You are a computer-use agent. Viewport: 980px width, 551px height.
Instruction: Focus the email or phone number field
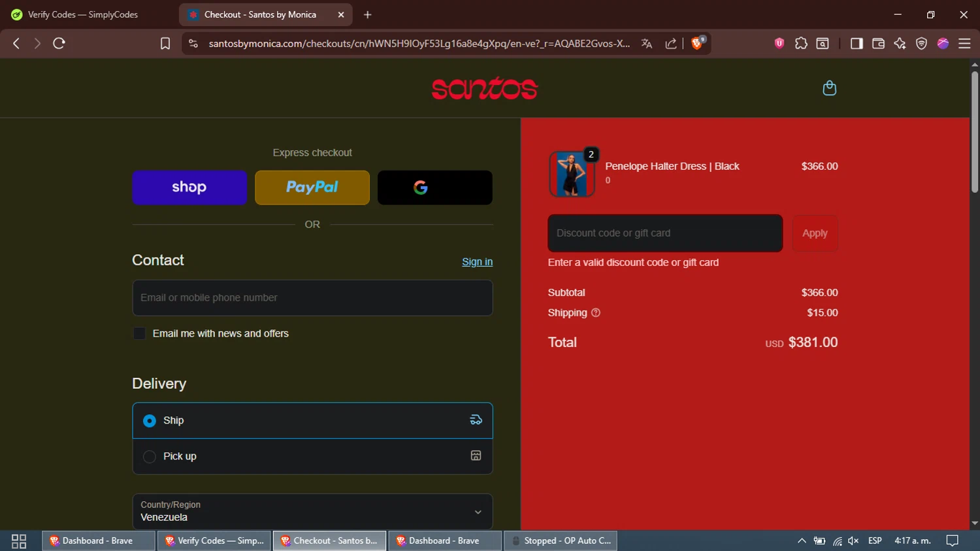(312, 298)
